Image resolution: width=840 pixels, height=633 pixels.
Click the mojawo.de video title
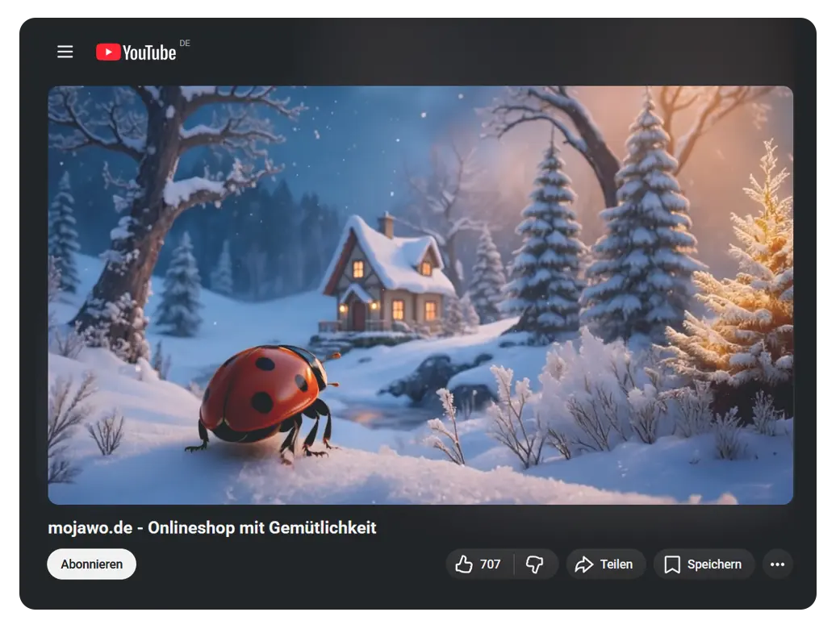click(x=212, y=528)
